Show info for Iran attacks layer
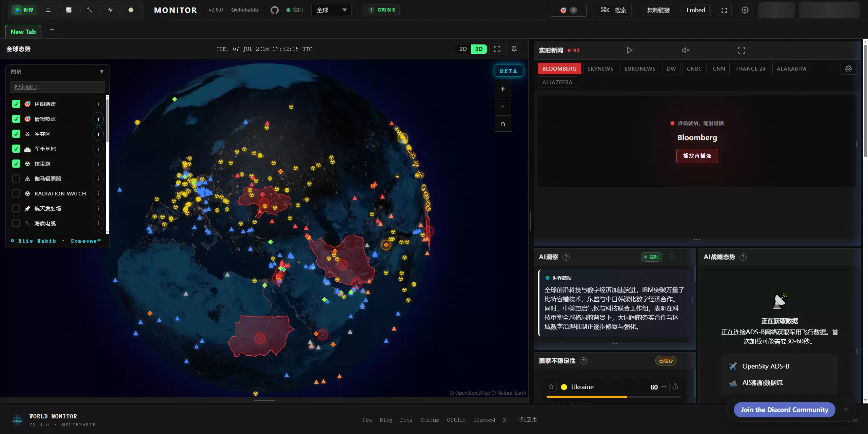This screenshot has width=868, height=434. click(98, 104)
